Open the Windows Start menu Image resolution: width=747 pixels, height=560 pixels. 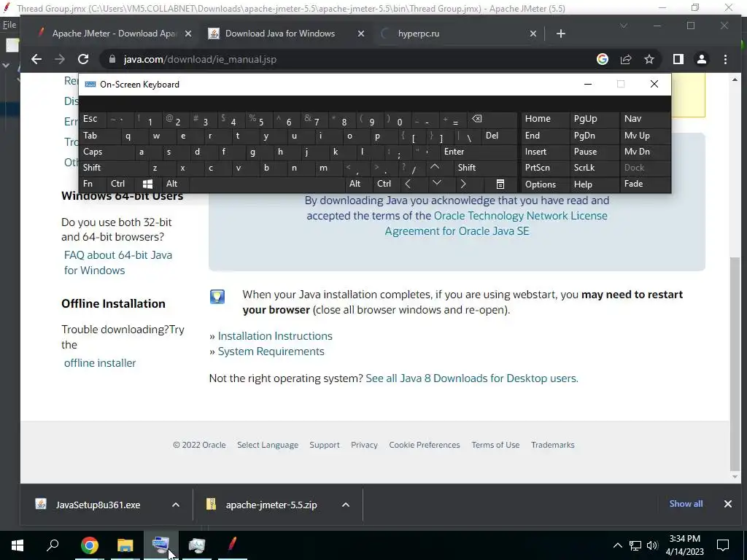point(18,545)
